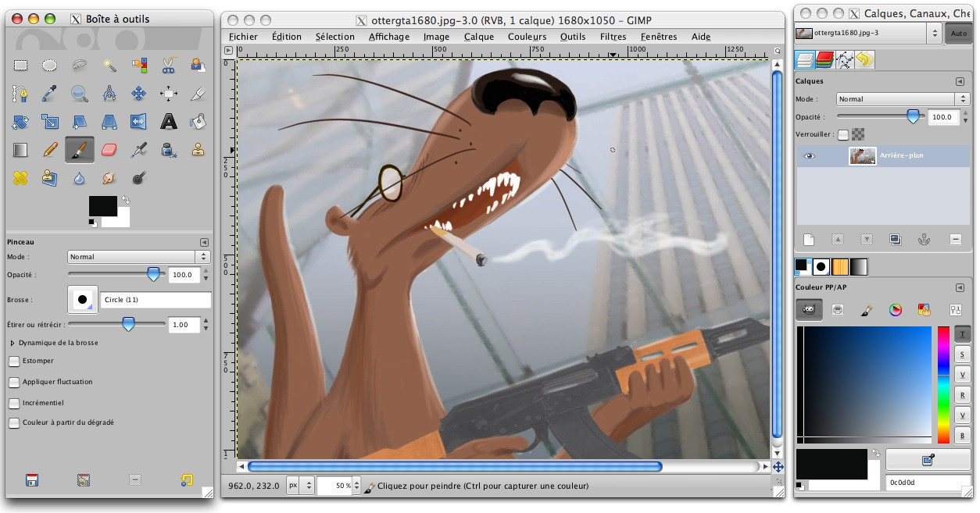Screen dimensions: 980x513
Task: Toggle visibility of the Arrière-plan layer
Action: point(809,156)
